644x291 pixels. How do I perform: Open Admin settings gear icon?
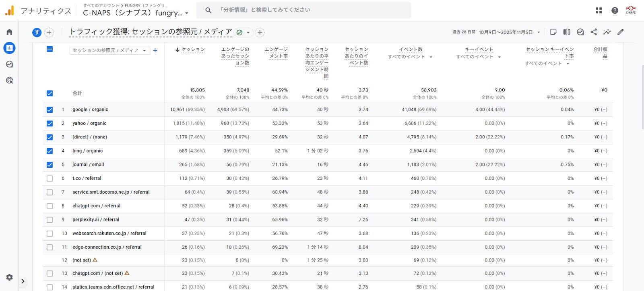click(x=9, y=277)
